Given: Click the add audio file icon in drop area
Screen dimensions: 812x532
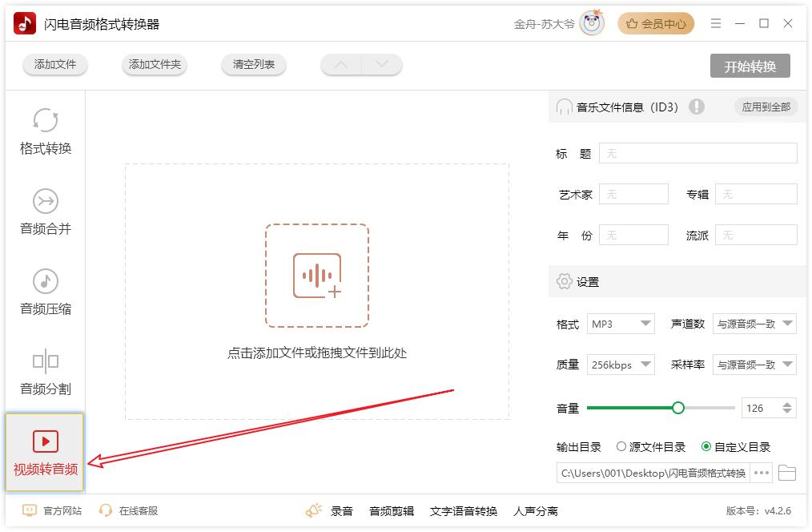Looking at the screenshot, I should pos(317,276).
